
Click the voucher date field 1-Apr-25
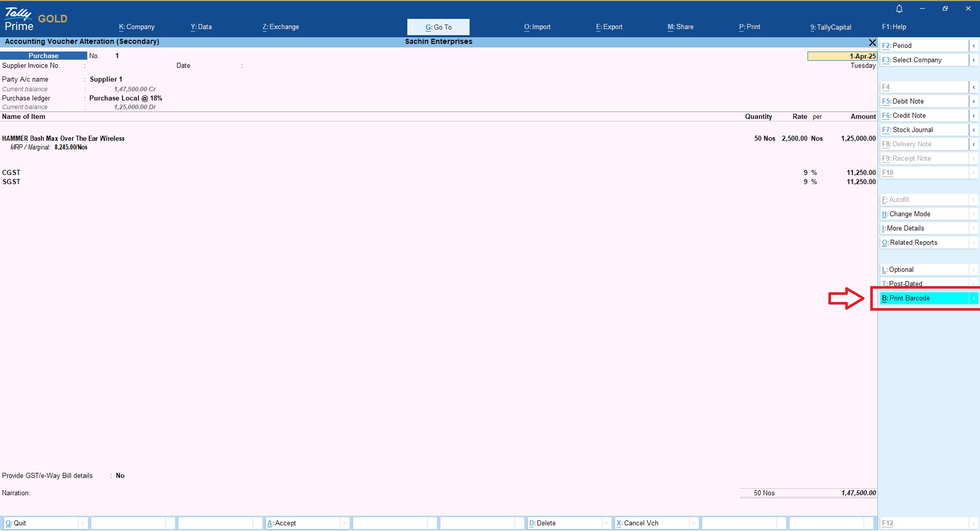point(842,56)
